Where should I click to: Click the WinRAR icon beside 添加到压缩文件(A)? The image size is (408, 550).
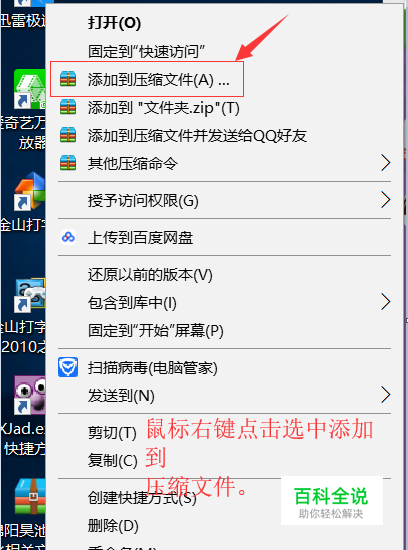(x=68, y=79)
